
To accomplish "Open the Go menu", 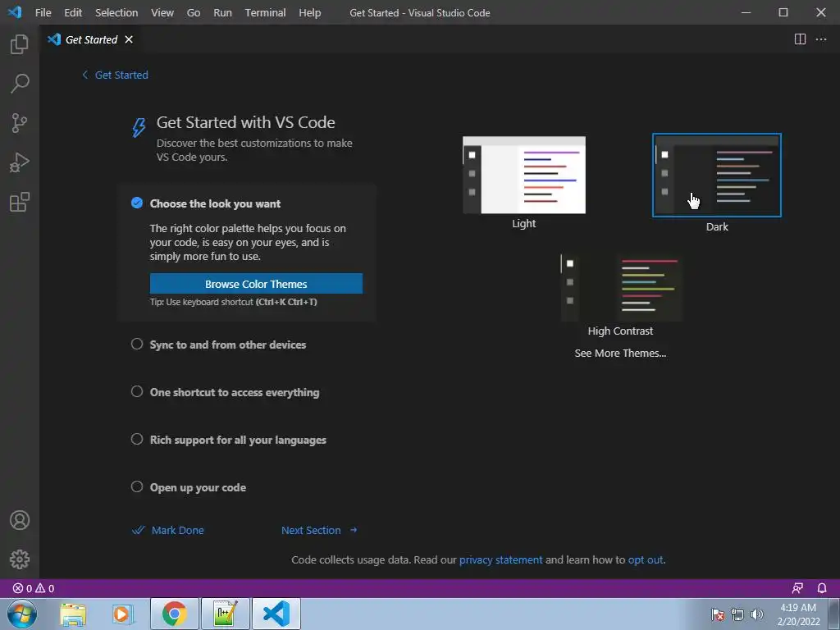I will pyautogui.click(x=194, y=12).
